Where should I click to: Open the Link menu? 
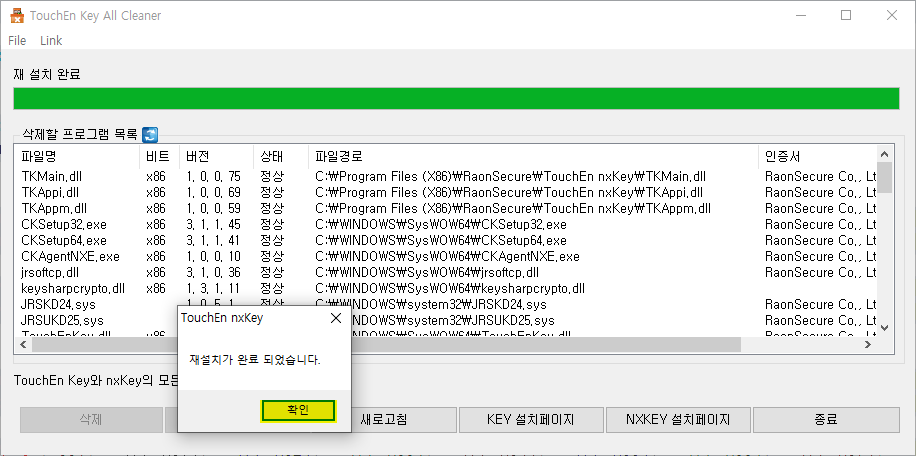[51, 40]
